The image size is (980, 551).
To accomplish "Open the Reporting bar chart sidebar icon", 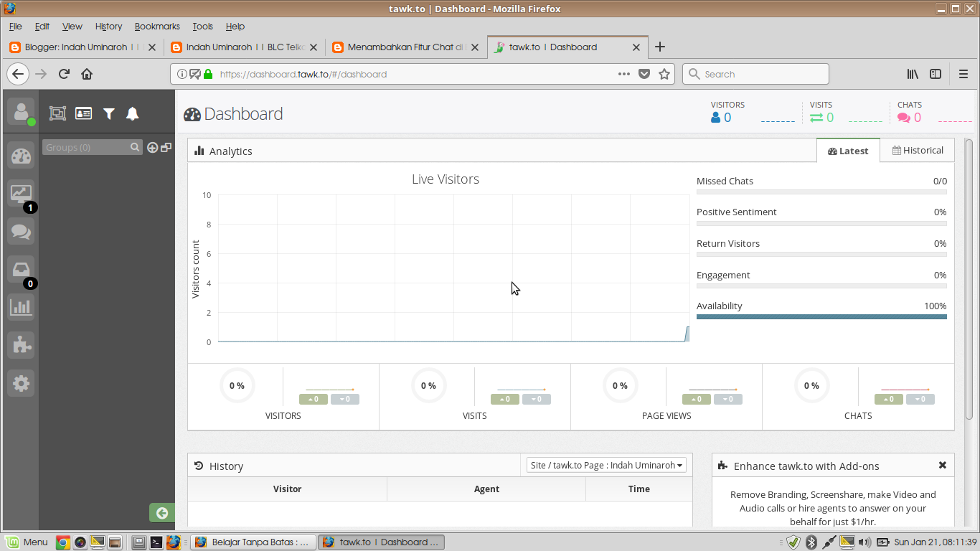I will click(21, 308).
